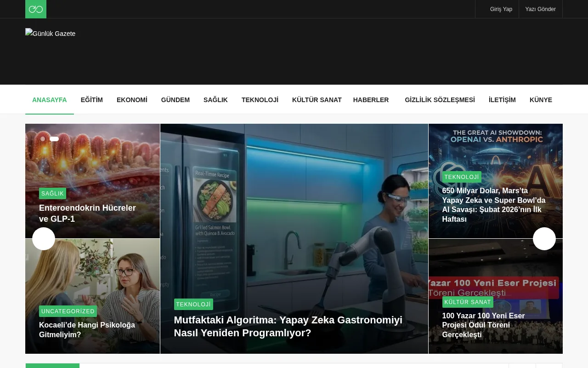Open the Enteroendokrin Hücreler ve GLP-1 headline

tap(87, 213)
